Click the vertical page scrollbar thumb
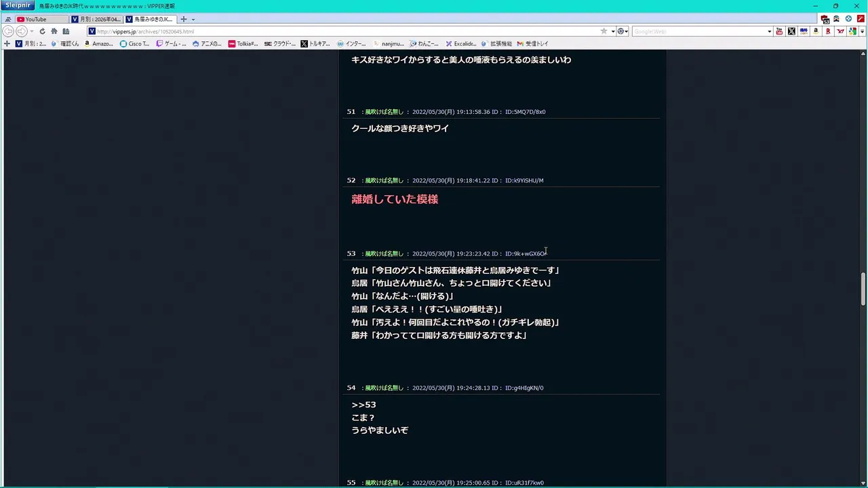Viewport: 868px width, 488px height. (863, 289)
